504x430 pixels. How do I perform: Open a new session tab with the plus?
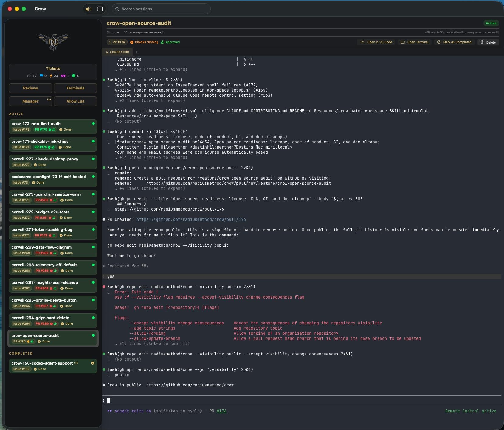[136, 52]
